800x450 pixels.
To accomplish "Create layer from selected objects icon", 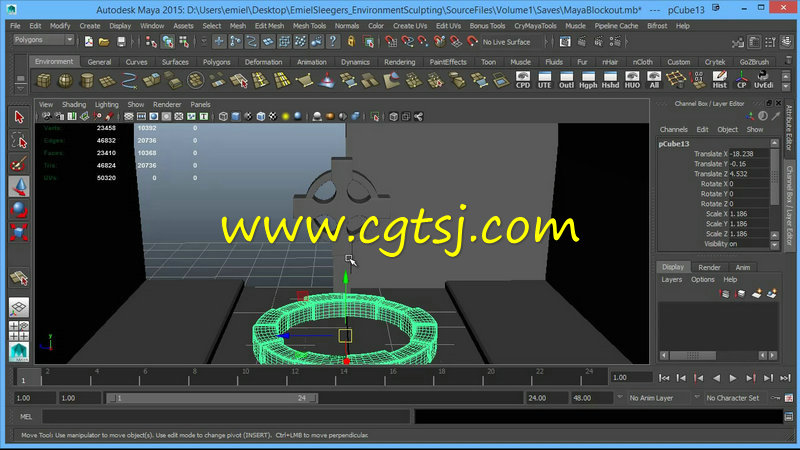I will [x=771, y=293].
